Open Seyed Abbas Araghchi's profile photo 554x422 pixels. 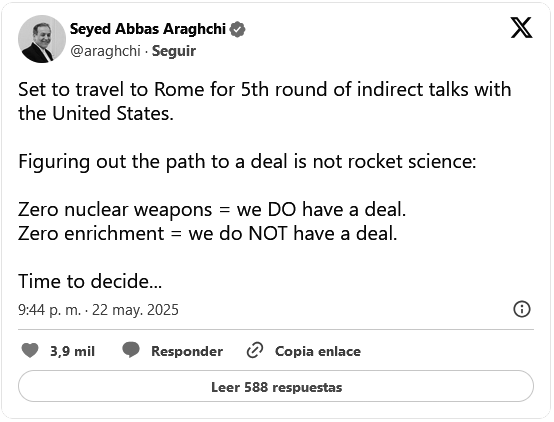(42, 39)
